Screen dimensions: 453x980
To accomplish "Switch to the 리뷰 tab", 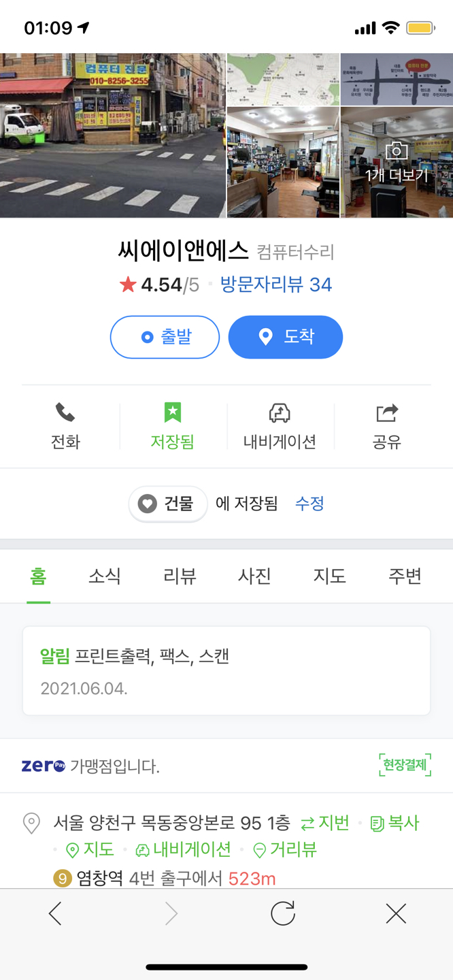I will [180, 576].
